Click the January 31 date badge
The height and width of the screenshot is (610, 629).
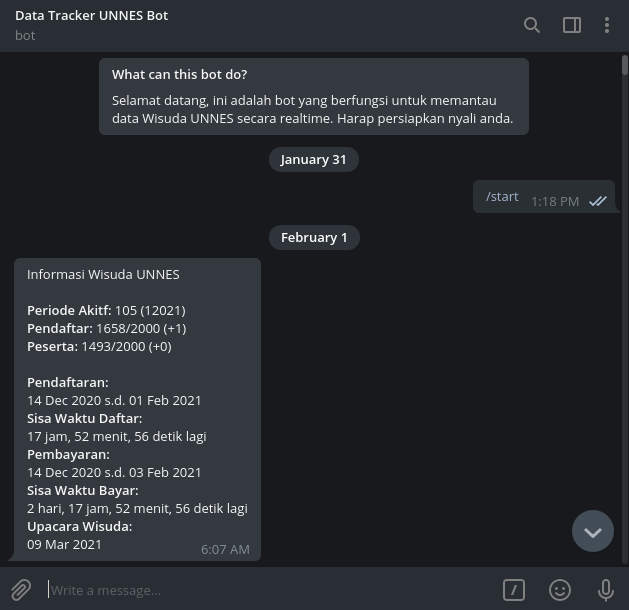coord(313,159)
